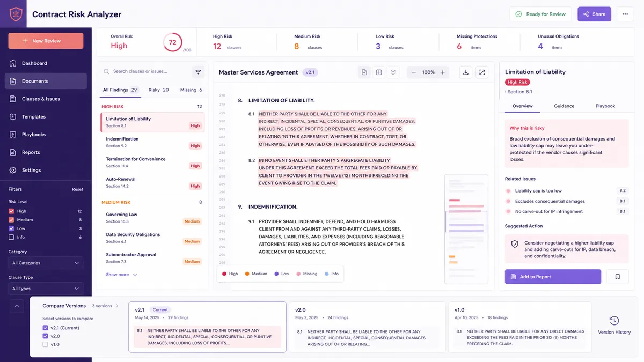Viewport: 644px width, 362px height.
Task: Open the All Categories dropdown
Action: [46, 263]
